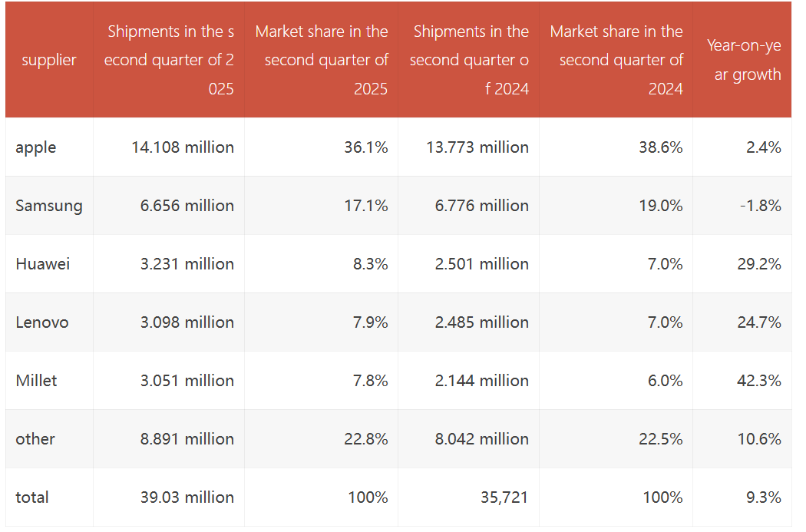The image size is (806, 532).
Task: Click Samsung's -1.8% growth value
Action: coord(762,206)
